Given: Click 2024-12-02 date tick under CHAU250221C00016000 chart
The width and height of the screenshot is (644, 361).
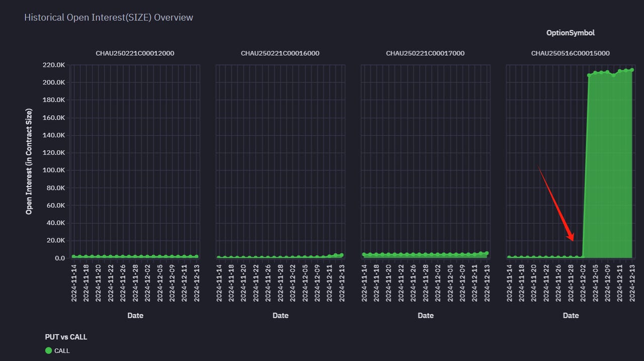Looking at the screenshot, I should pyautogui.click(x=293, y=283).
